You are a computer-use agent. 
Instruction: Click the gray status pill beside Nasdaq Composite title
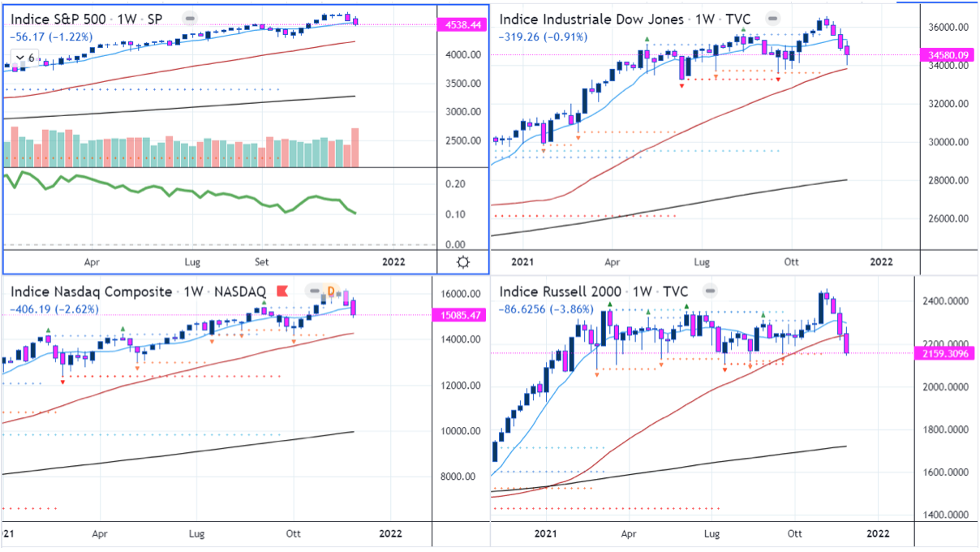(314, 291)
